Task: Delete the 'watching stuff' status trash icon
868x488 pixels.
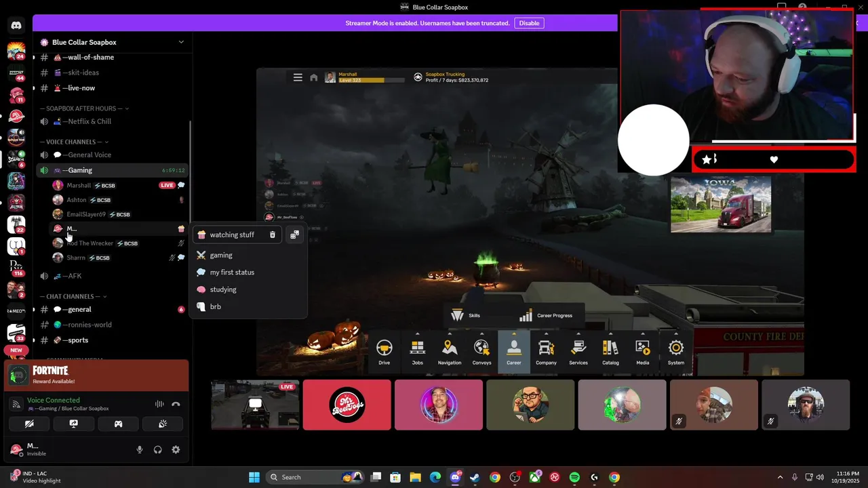Action: (273, 235)
